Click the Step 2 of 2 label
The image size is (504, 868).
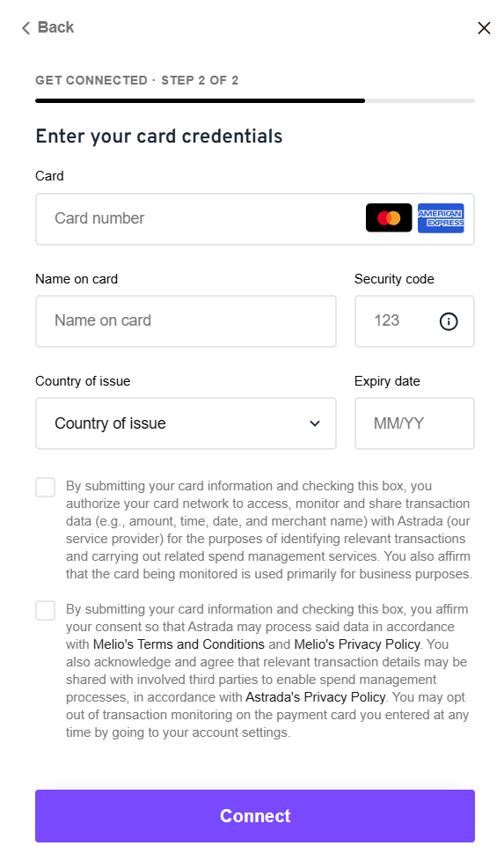click(200, 80)
